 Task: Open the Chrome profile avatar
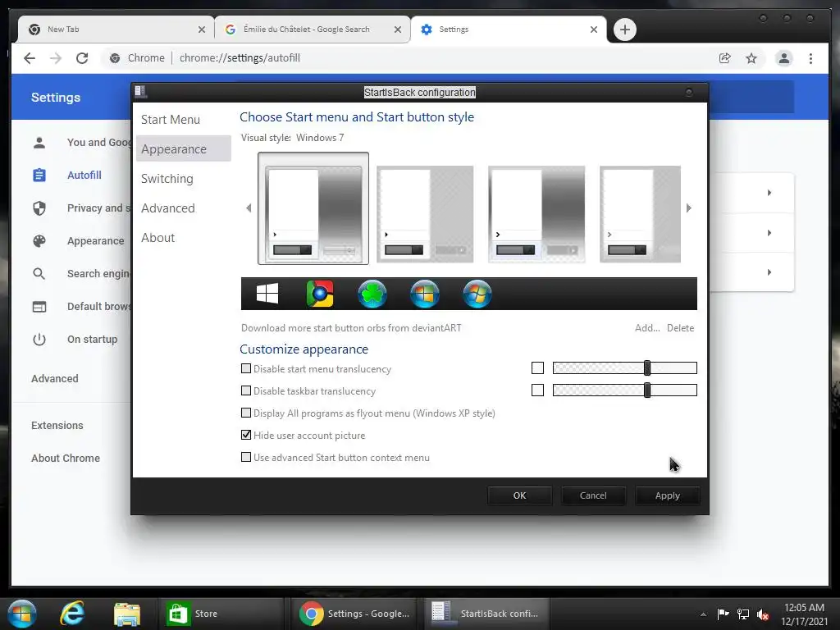point(783,58)
